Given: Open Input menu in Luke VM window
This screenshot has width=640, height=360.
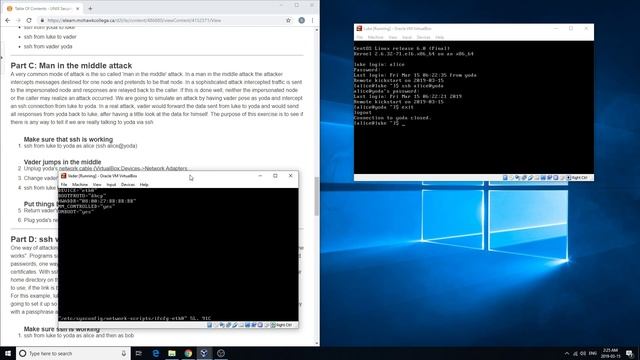Looking at the screenshot, I should 407,37.
